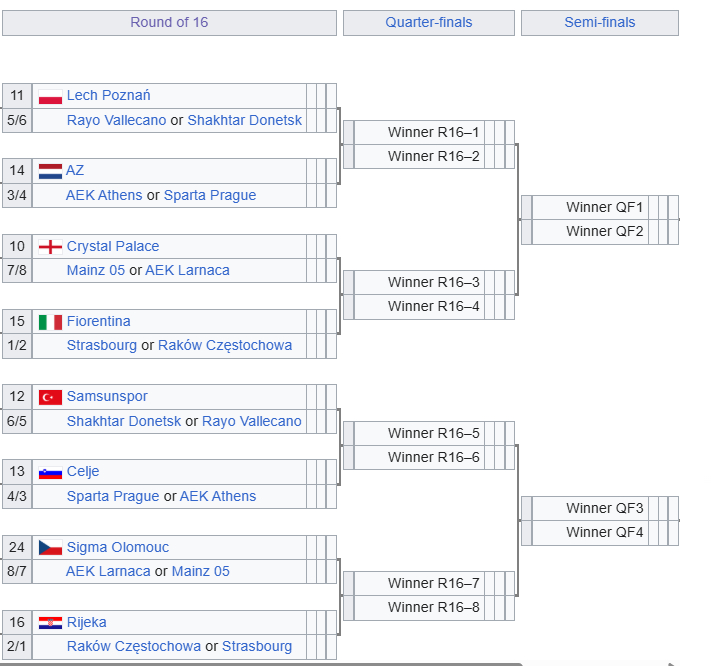This screenshot has width=711, height=666.
Task: Follow the Rijeka team link
Action: pyautogui.click(x=87, y=623)
